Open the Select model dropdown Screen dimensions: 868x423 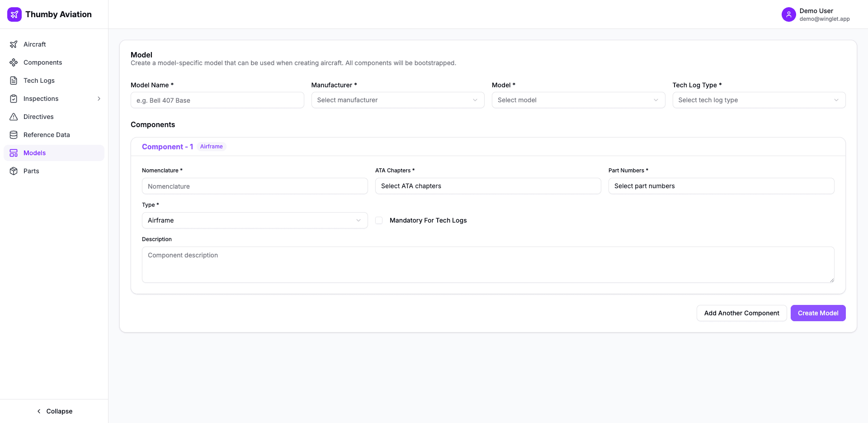(578, 100)
